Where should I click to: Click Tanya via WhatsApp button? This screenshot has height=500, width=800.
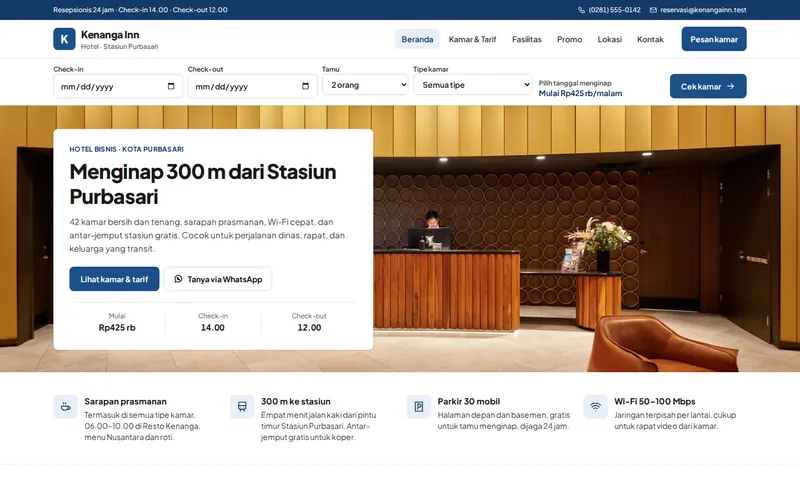point(218,279)
